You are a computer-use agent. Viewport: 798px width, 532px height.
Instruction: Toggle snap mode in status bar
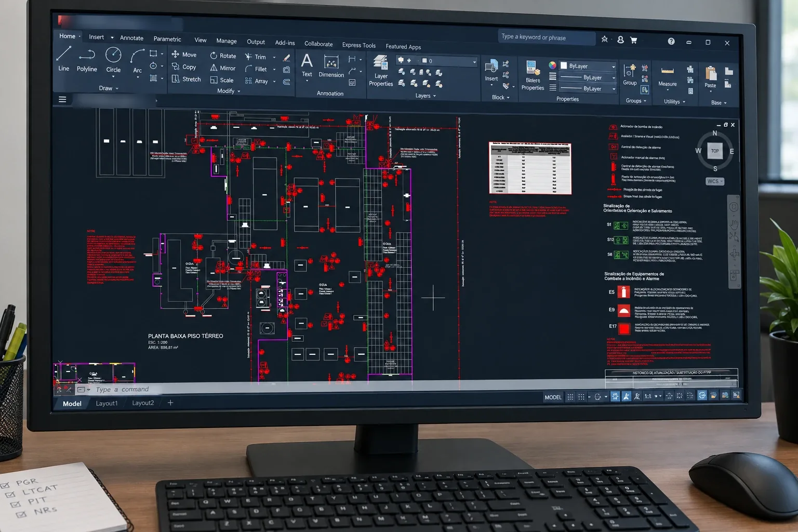click(x=581, y=397)
